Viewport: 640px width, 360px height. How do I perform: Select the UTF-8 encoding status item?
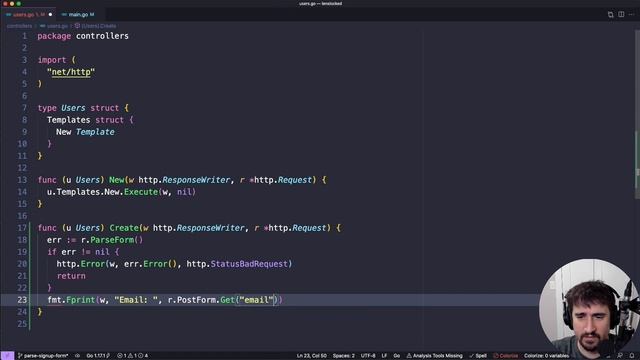368,356
